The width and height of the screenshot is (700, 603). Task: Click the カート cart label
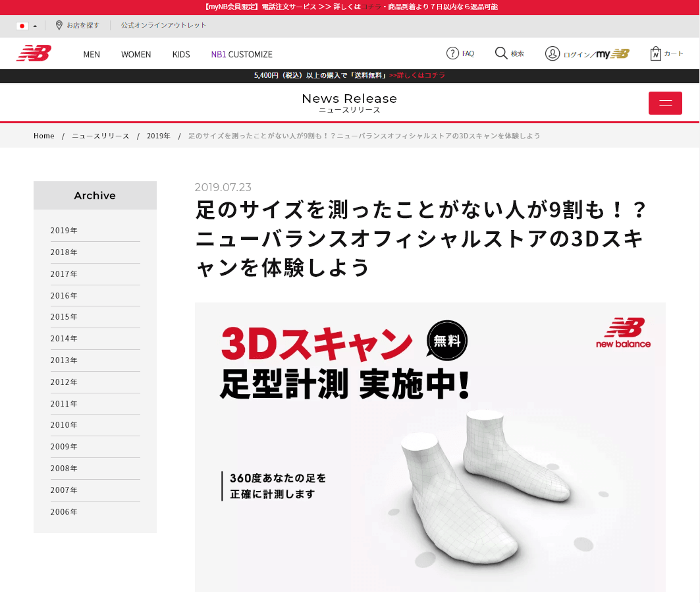[674, 53]
